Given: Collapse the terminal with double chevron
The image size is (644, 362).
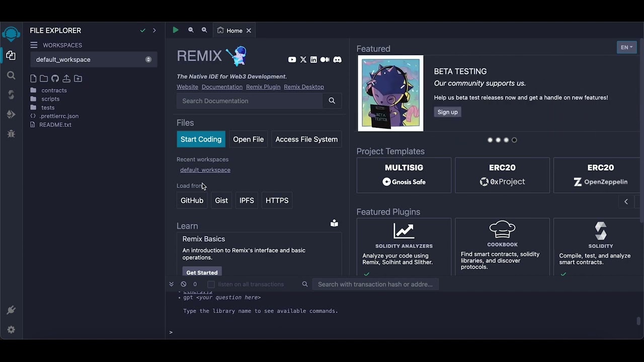Looking at the screenshot, I should [171, 284].
